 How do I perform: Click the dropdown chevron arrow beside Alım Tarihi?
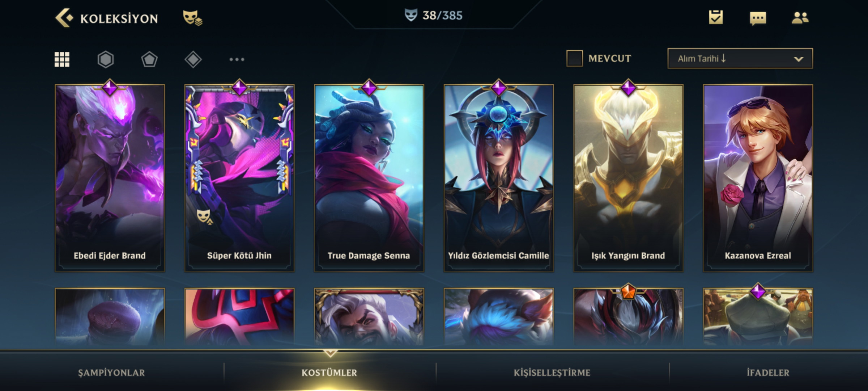click(x=799, y=59)
